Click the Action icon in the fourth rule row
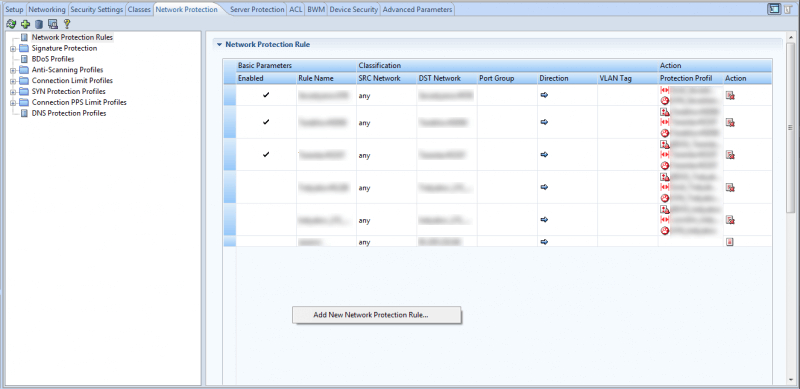The height and width of the screenshot is (389, 800). [730, 187]
